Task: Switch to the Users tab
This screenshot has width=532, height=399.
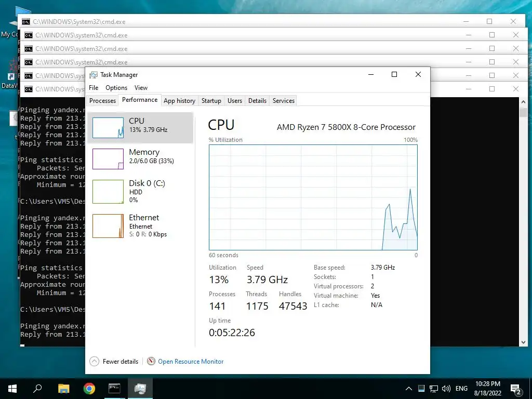Action: [235, 101]
